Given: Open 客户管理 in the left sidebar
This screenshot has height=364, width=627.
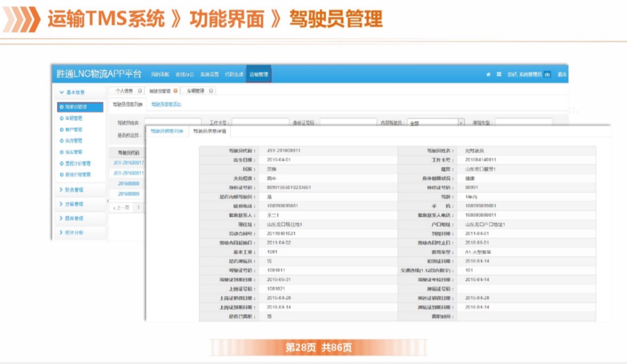Looking at the screenshot, I should (74, 129).
